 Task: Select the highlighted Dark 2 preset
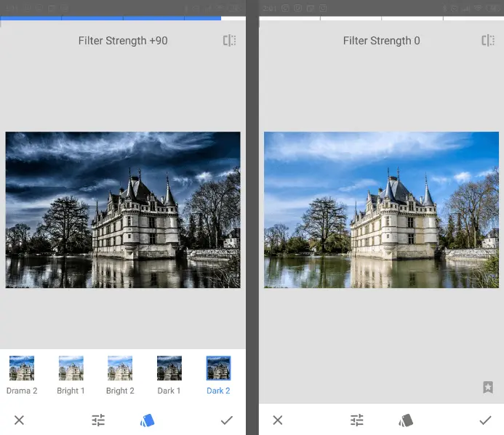pos(218,370)
